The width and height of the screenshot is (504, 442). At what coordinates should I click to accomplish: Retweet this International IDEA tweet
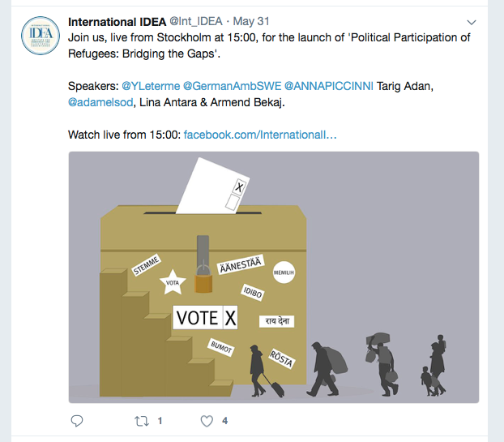pos(142,421)
